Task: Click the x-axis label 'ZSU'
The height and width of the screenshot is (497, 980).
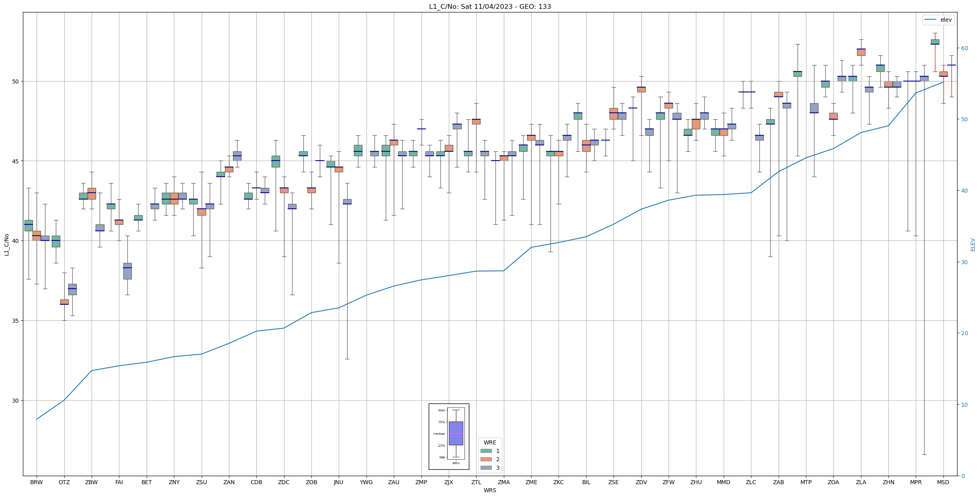Action: click(201, 482)
